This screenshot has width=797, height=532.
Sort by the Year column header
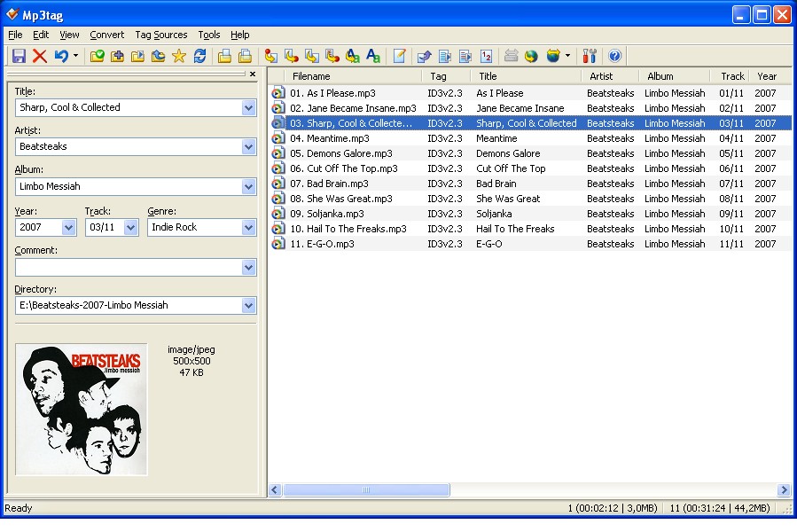pyautogui.click(x=766, y=75)
